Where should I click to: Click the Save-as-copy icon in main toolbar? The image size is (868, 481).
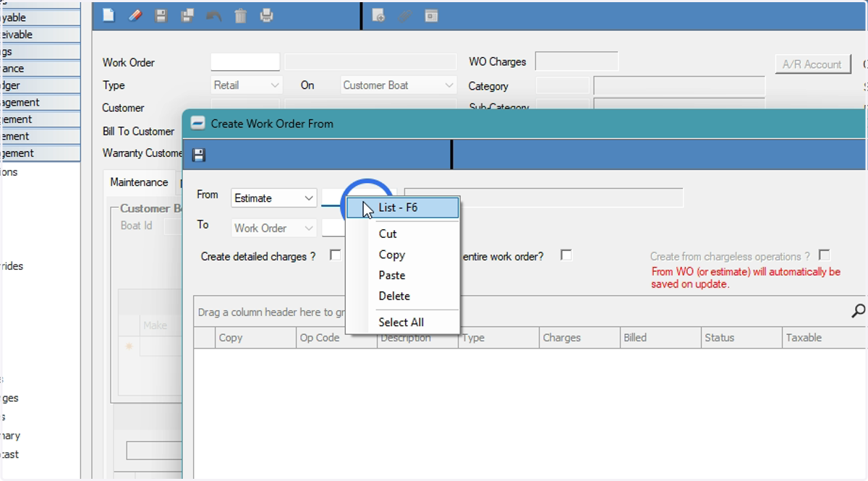(x=187, y=14)
